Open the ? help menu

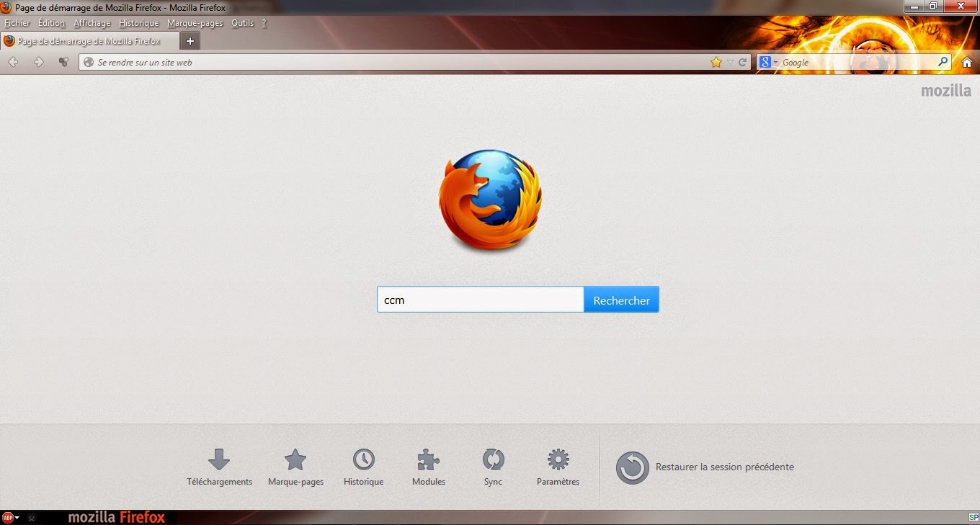(264, 23)
